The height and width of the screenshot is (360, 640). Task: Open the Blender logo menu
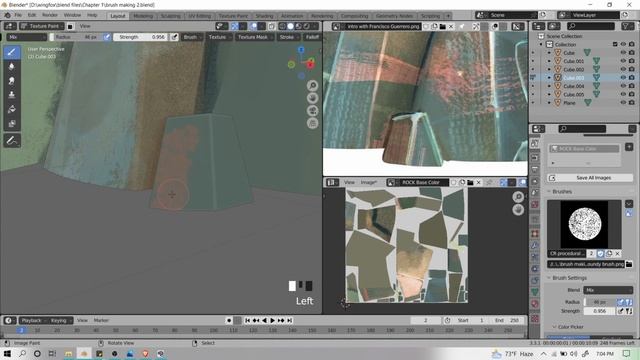(7, 16)
